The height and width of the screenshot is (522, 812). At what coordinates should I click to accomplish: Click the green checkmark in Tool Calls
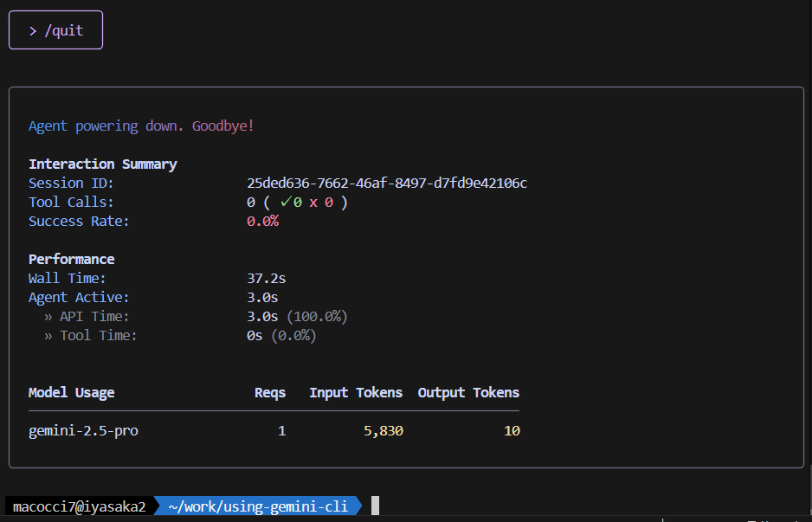[286, 203]
